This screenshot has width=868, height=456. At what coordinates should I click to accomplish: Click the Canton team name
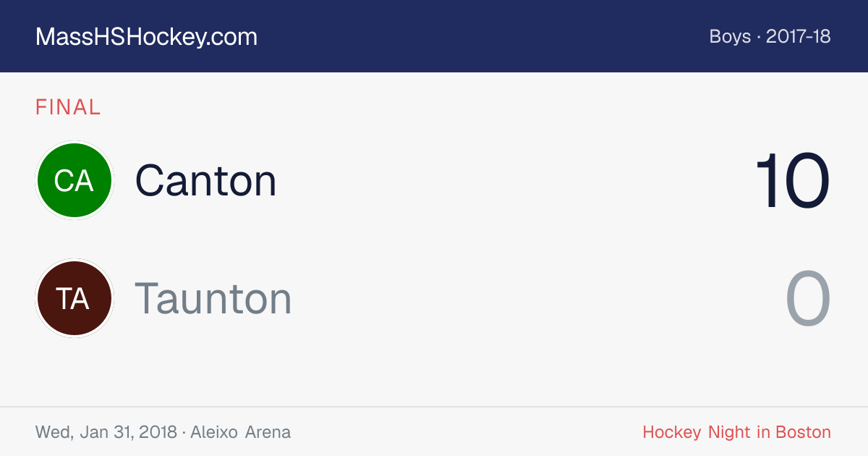[x=206, y=180]
